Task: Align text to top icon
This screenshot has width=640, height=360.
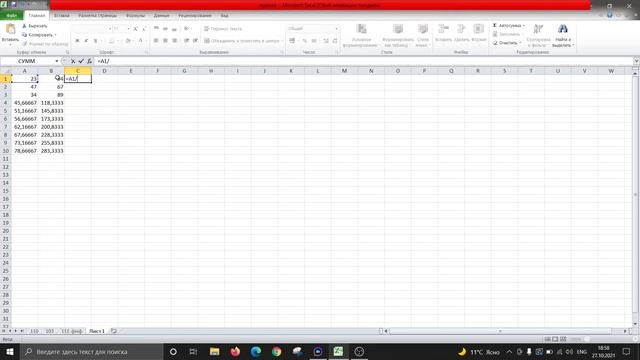Action: point(156,29)
